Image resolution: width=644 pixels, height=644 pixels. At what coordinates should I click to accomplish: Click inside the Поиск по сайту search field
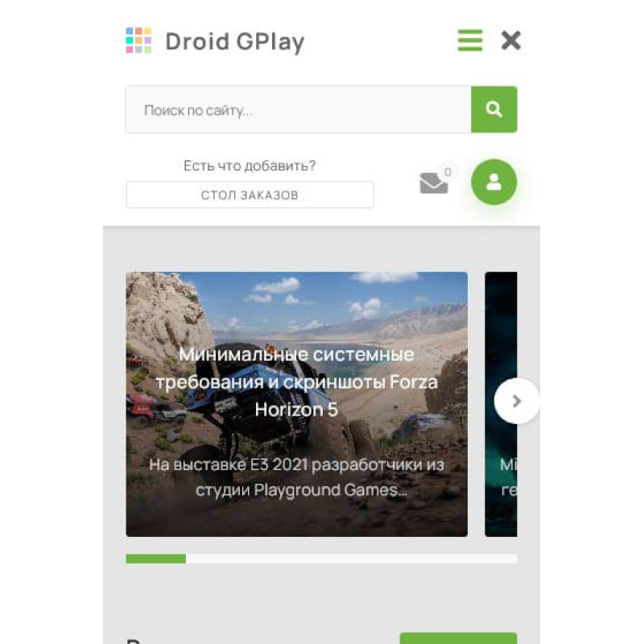coord(298,109)
